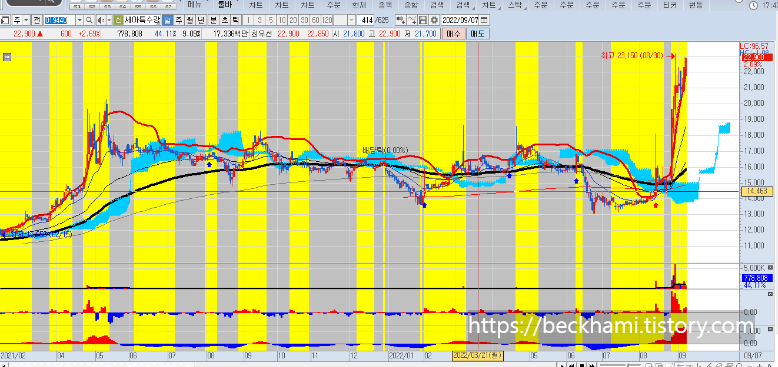
Task: Open the 차트 tab that has dropdown arrow
Action: (489, 5)
